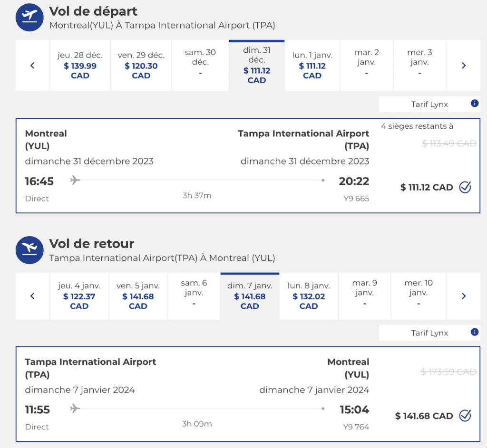Click the plane icon beside 16:45
Viewport: 487px width, 448px height.
75,180
